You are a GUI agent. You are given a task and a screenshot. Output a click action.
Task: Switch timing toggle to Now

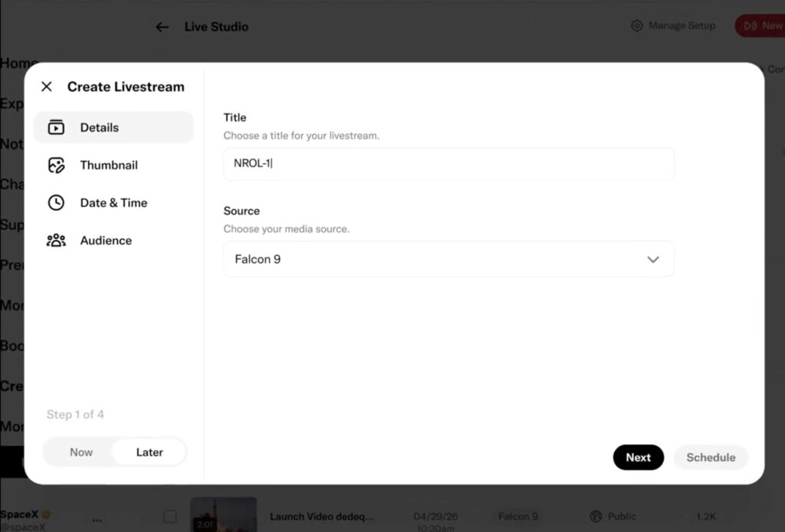[x=81, y=452]
